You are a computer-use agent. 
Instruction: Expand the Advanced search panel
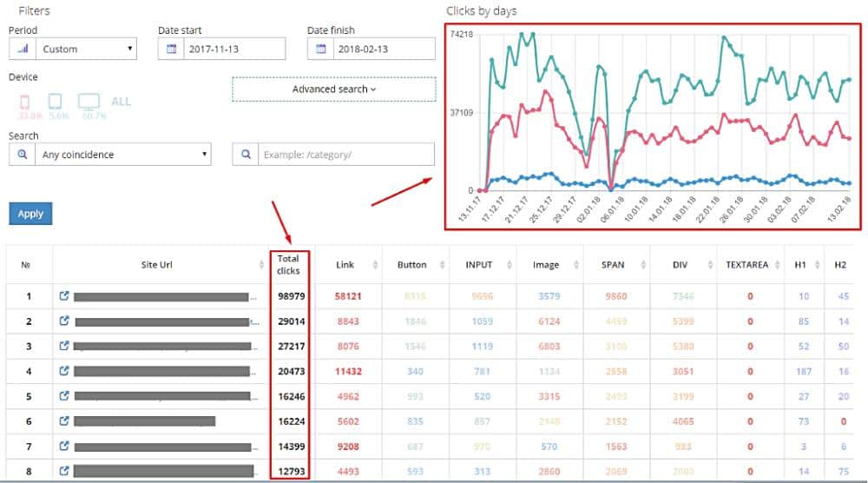[333, 89]
